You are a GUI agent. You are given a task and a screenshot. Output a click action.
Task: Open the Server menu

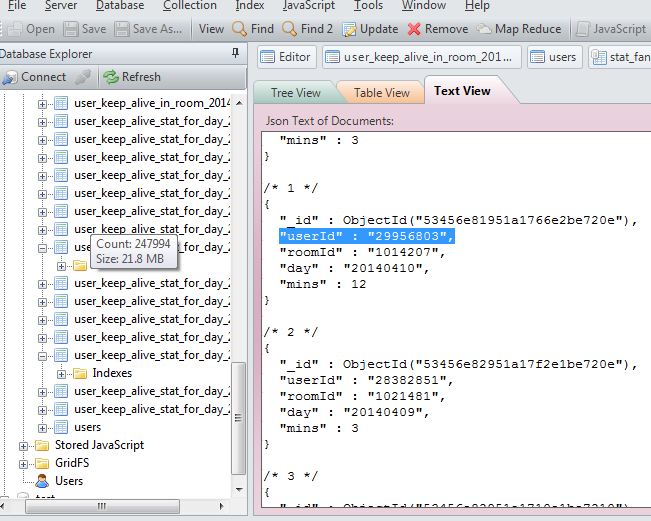pos(61,5)
